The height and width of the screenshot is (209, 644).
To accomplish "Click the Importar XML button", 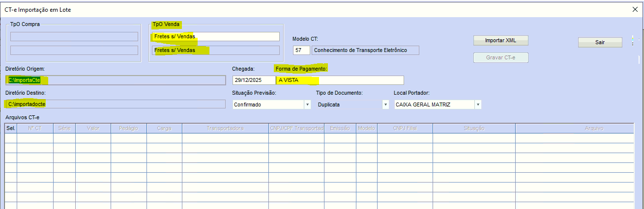I will [500, 40].
